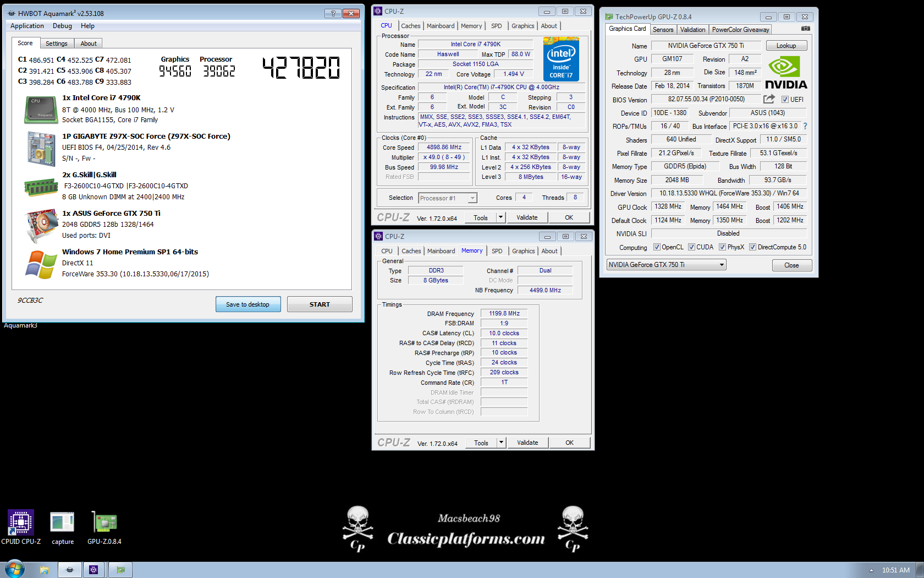This screenshot has height=578, width=924.
Task: Open the Sensors tab in GPU-Z
Action: [663, 30]
